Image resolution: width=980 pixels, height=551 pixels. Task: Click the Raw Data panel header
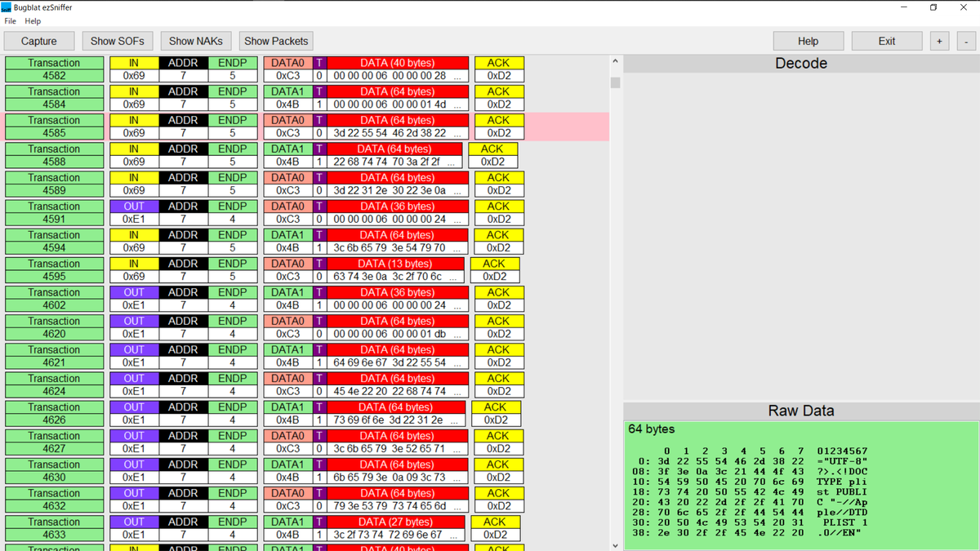pos(801,411)
